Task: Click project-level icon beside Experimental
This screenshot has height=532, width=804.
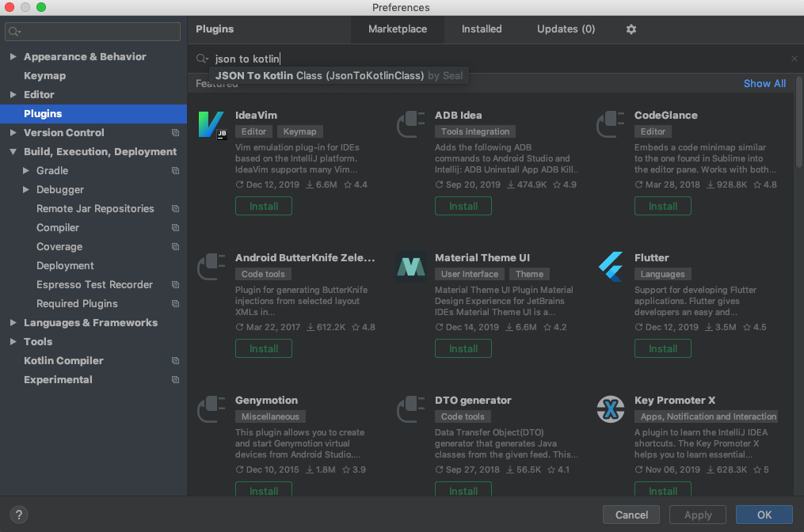Action: [x=175, y=380]
